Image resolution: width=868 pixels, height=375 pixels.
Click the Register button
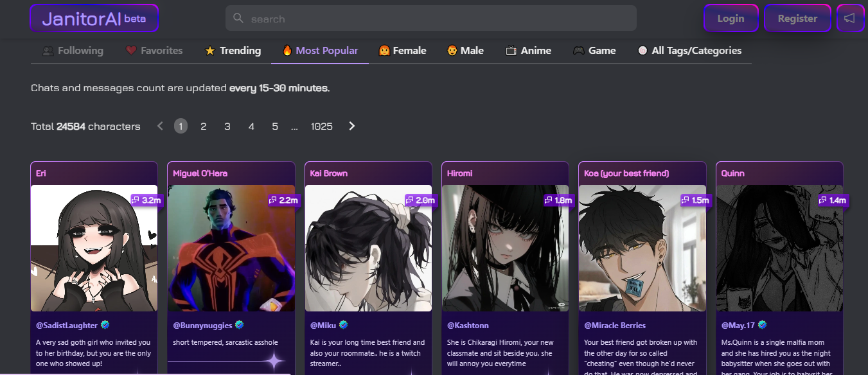pyautogui.click(x=797, y=19)
